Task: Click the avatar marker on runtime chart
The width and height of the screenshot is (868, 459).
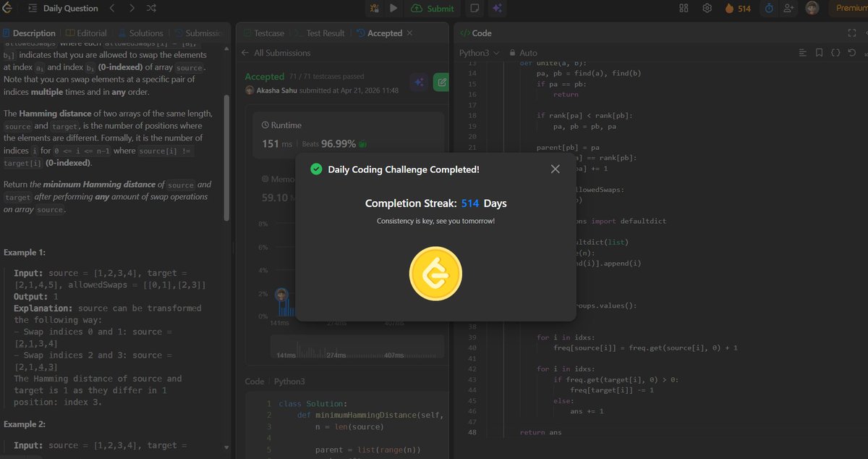Action: [x=282, y=294]
